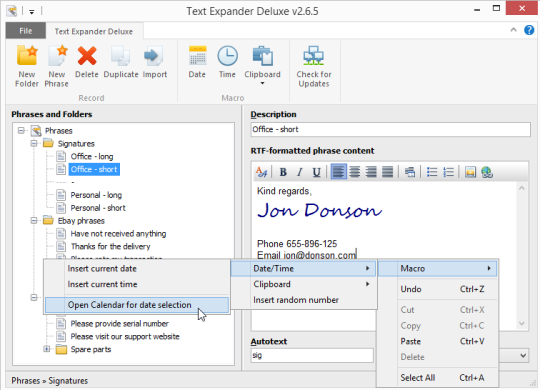Click the editor scrollbar down arrow
The image size is (540, 390).
click(x=522, y=324)
